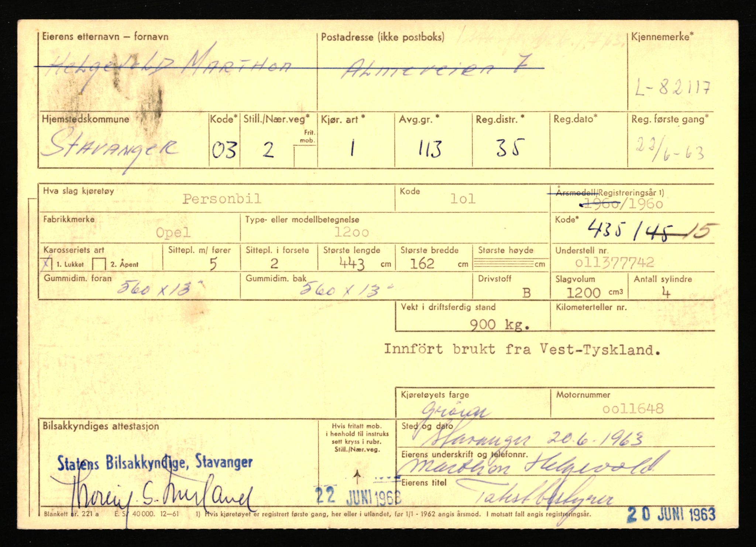Image resolution: width=756 pixels, height=547 pixels.
Task: Click the front seats value '2'
Action: click(274, 264)
